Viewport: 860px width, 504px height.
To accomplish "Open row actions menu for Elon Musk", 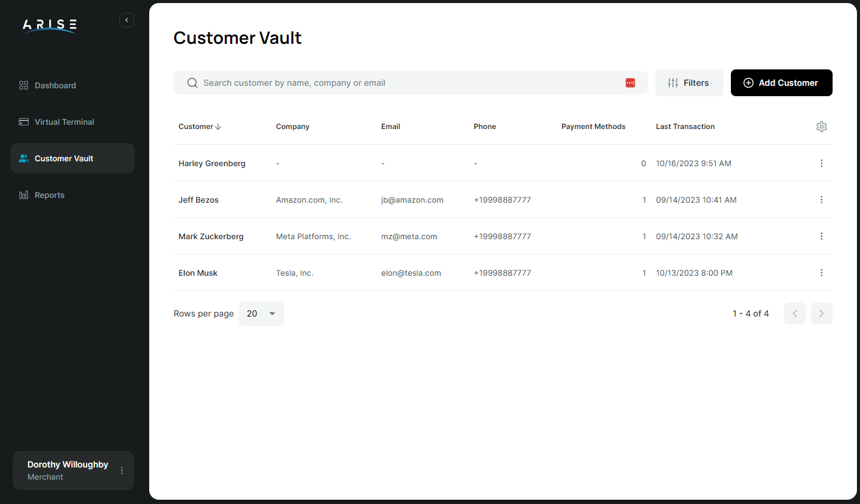I will coord(822,273).
